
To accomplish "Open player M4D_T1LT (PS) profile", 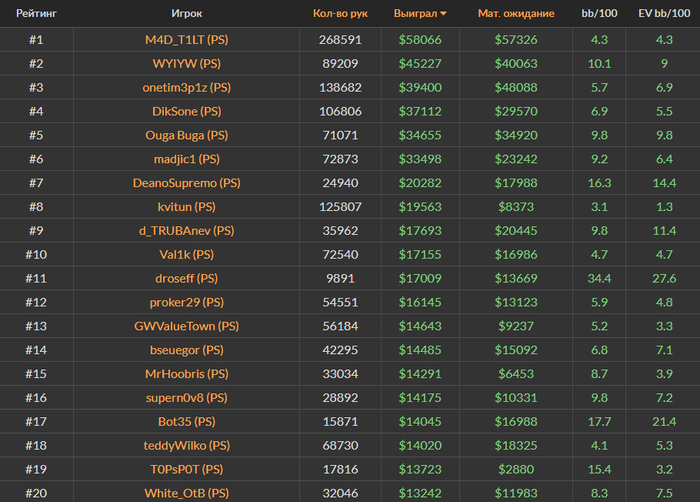I will click(187, 40).
